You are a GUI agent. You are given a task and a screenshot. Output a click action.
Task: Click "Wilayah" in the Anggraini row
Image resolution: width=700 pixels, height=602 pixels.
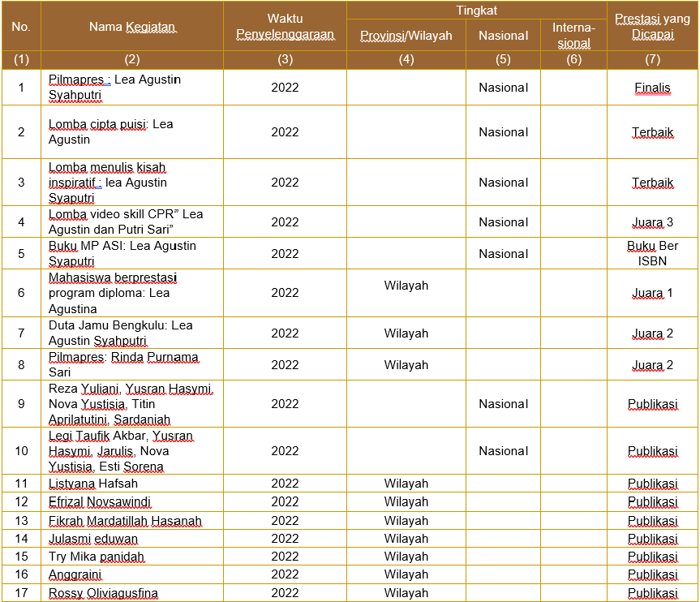pos(406,574)
